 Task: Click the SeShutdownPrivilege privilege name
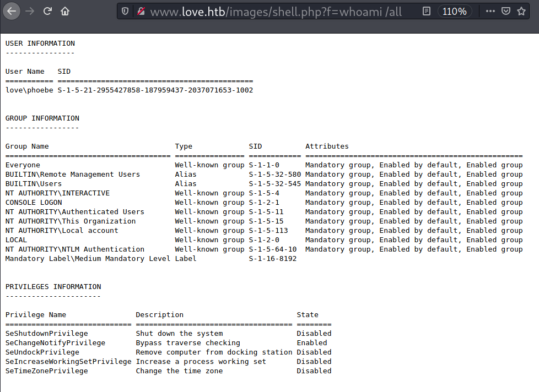point(47,333)
